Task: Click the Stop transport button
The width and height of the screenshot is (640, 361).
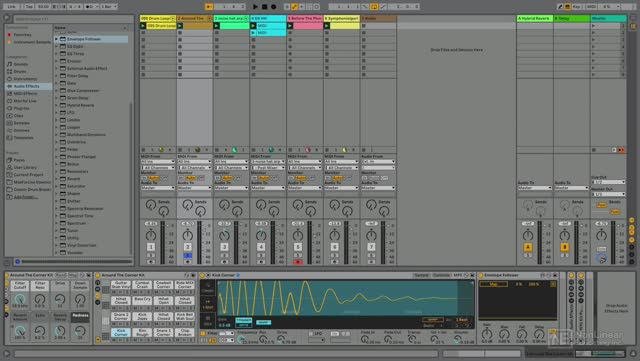Action: (x=264, y=7)
